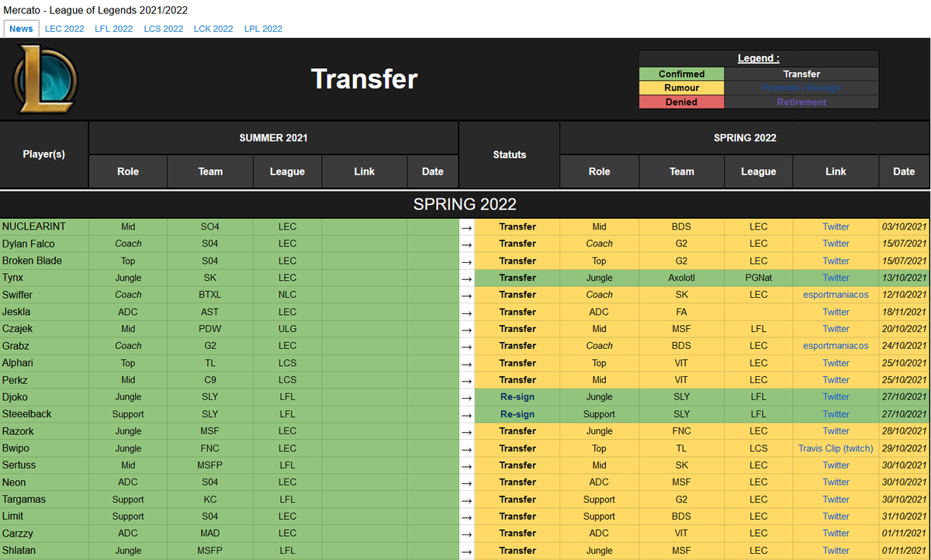Select the PGNat league cell
Viewport: 931px width, 560px height.
[759, 278]
